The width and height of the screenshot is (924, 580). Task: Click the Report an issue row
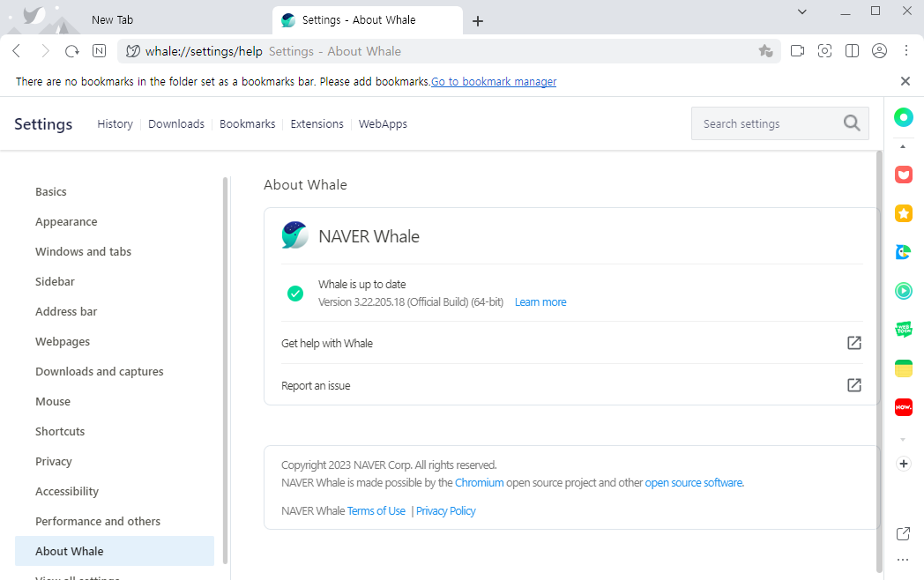click(x=571, y=385)
